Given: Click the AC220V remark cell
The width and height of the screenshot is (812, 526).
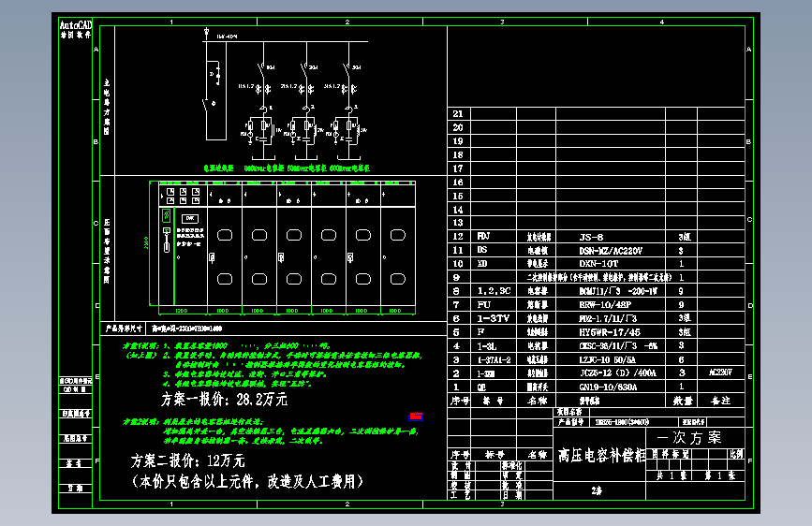Looking at the screenshot, I should [720, 373].
